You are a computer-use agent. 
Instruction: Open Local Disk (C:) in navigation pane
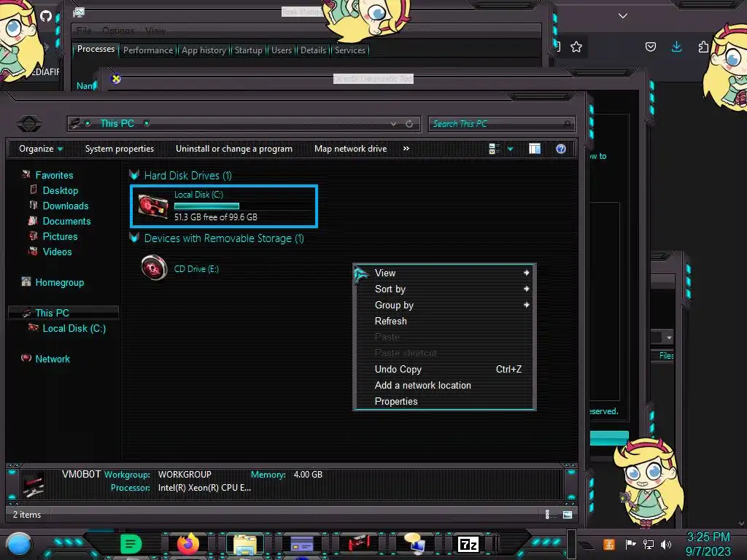(x=74, y=328)
